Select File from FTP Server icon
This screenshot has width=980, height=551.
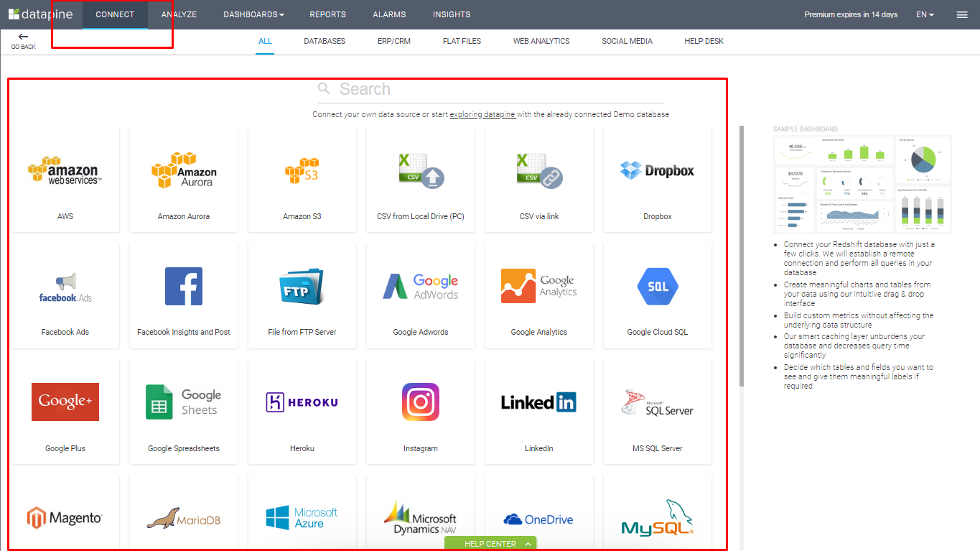pos(302,295)
